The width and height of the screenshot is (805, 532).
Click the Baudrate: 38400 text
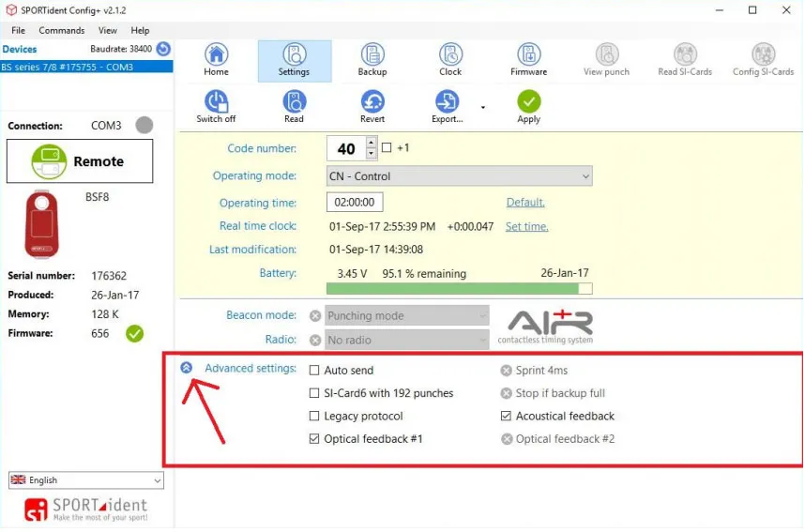click(121, 50)
